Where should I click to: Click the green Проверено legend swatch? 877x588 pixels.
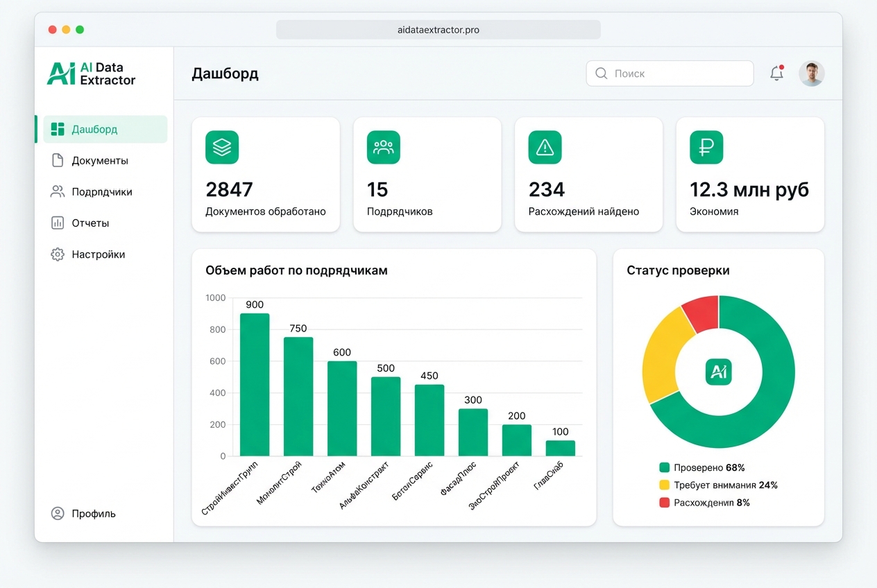(x=664, y=468)
